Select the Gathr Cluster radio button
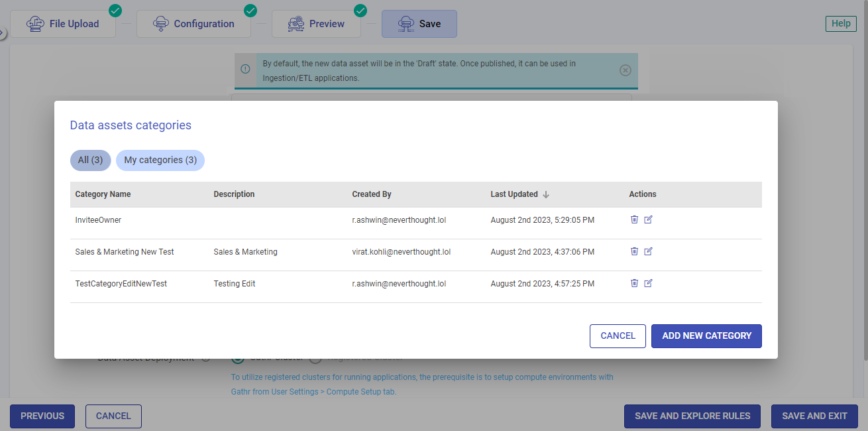The width and height of the screenshot is (868, 431). (238, 357)
